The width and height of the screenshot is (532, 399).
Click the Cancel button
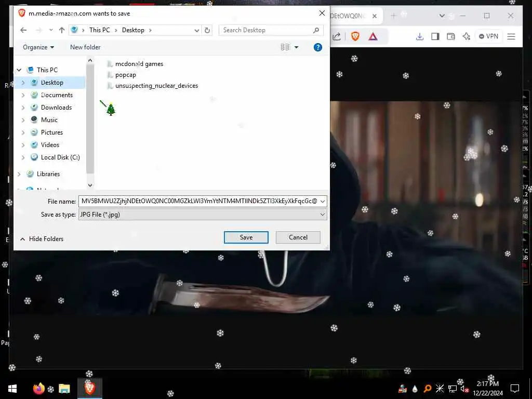click(298, 237)
